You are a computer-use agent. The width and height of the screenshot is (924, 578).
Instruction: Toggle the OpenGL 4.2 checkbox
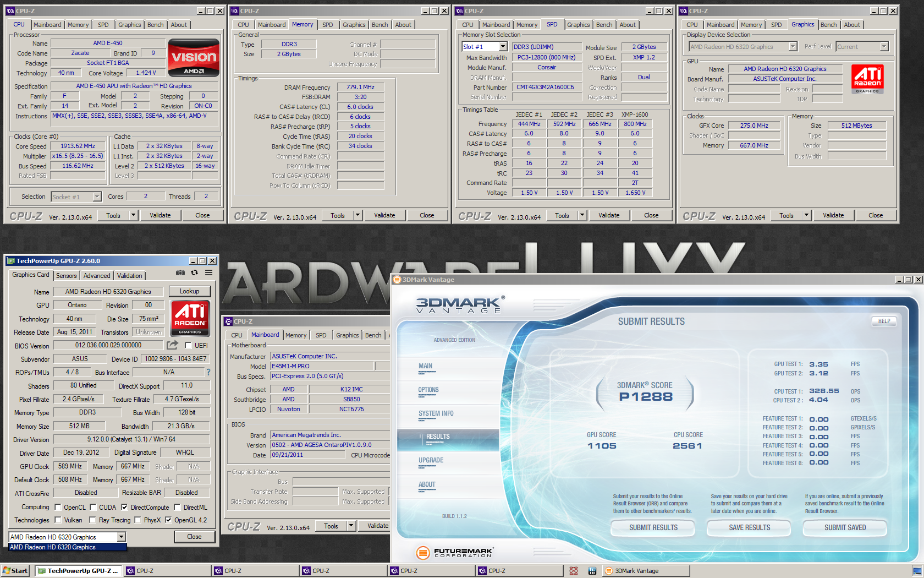pos(168,520)
